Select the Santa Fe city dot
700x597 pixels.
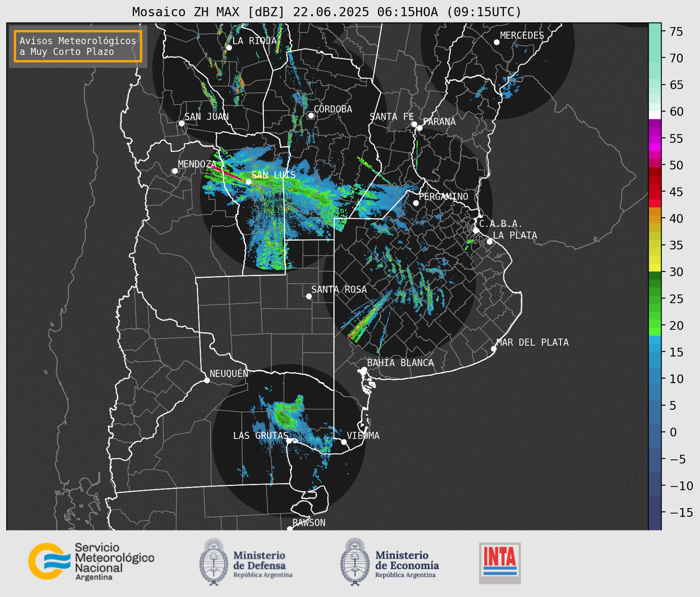tap(414, 124)
